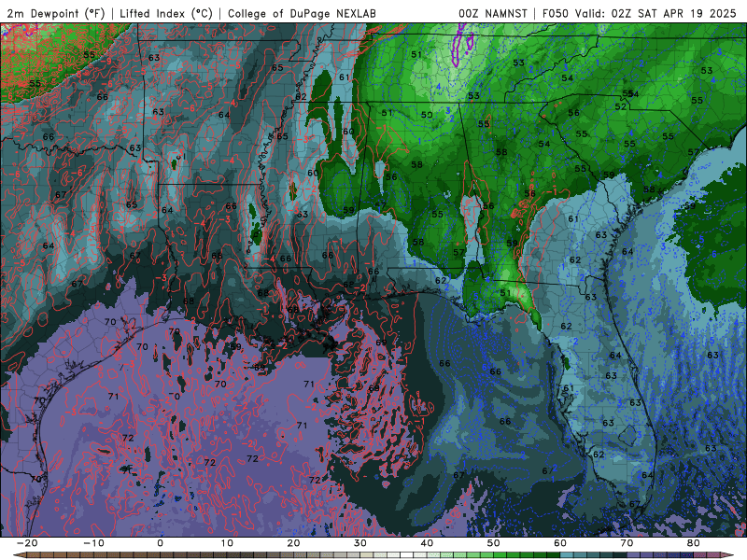Click the "80" color scale label

tap(694, 543)
